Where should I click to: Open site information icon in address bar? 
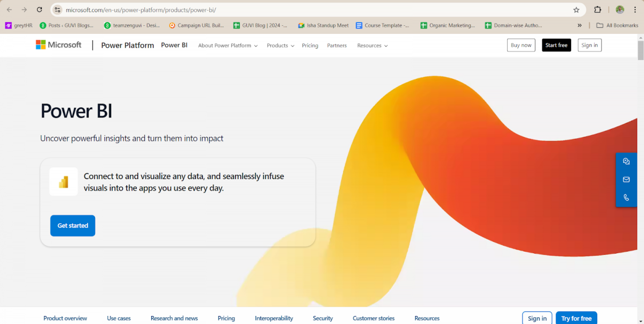click(x=58, y=10)
